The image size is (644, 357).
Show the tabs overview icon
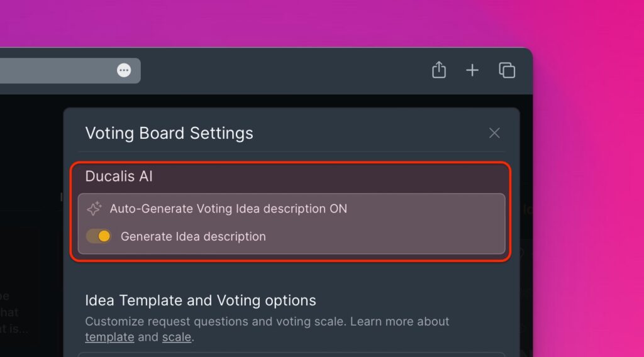(507, 70)
